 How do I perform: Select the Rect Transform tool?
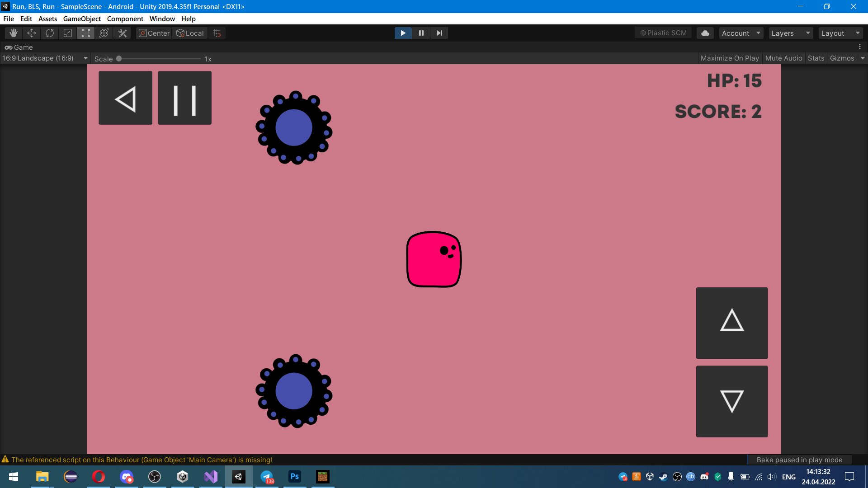point(85,33)
